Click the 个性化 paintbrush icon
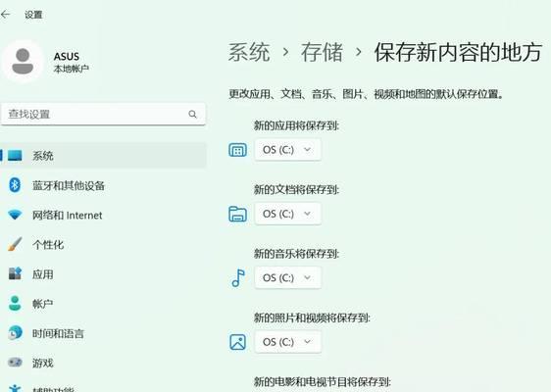Screen dimensions: 551x392 tap(15, 244)
